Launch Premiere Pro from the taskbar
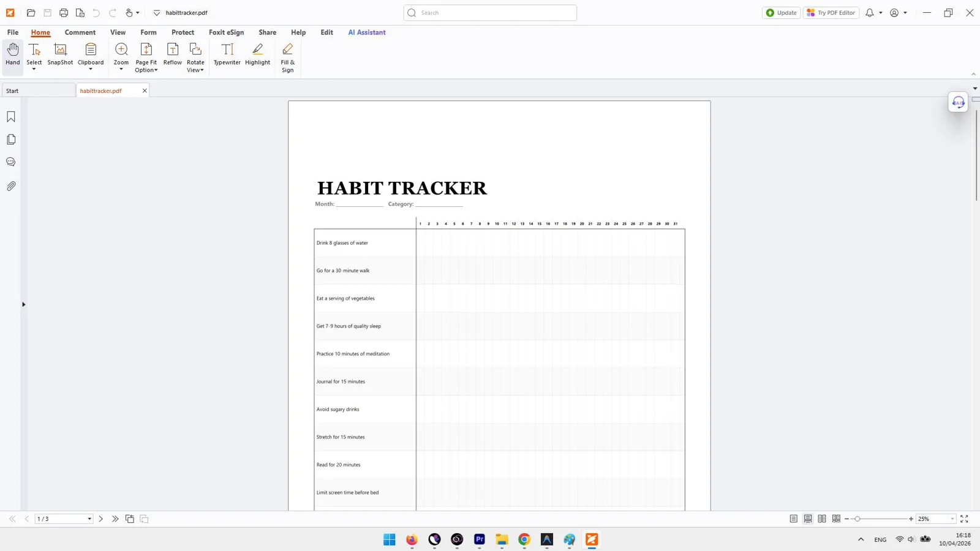This screenshot has width=980, height=551. click(x=480, y=539)
